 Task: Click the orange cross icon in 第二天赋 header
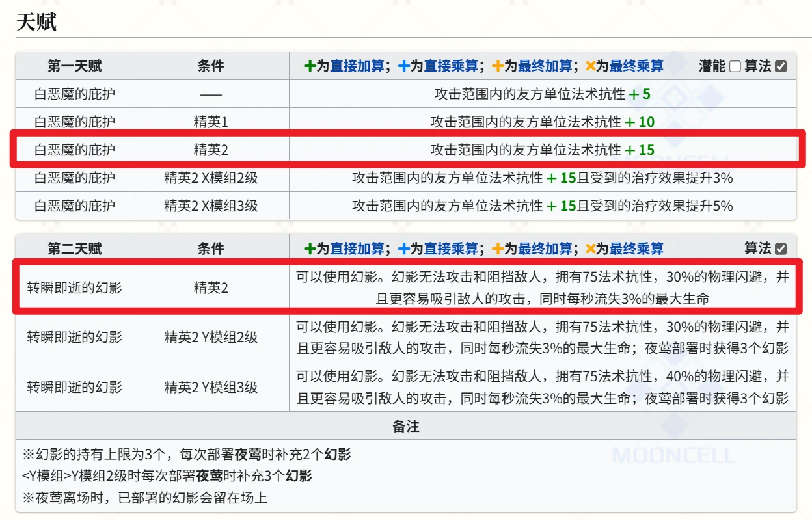(592, 248)
